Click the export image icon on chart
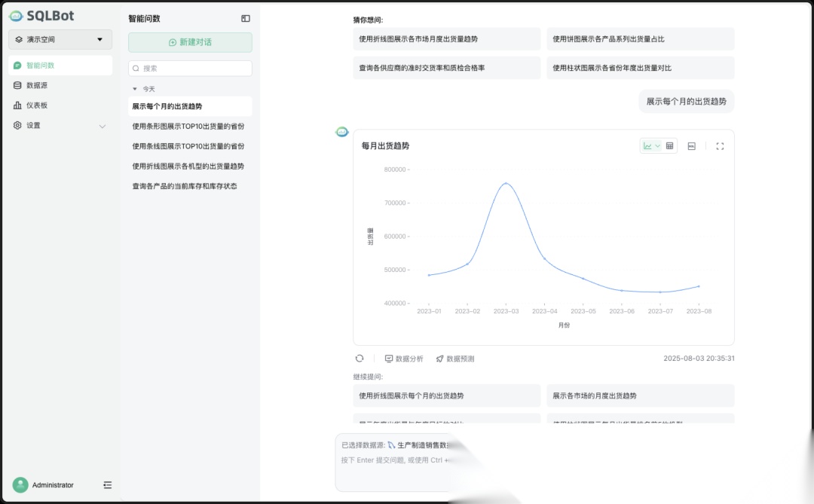 (x=691, y=145)
